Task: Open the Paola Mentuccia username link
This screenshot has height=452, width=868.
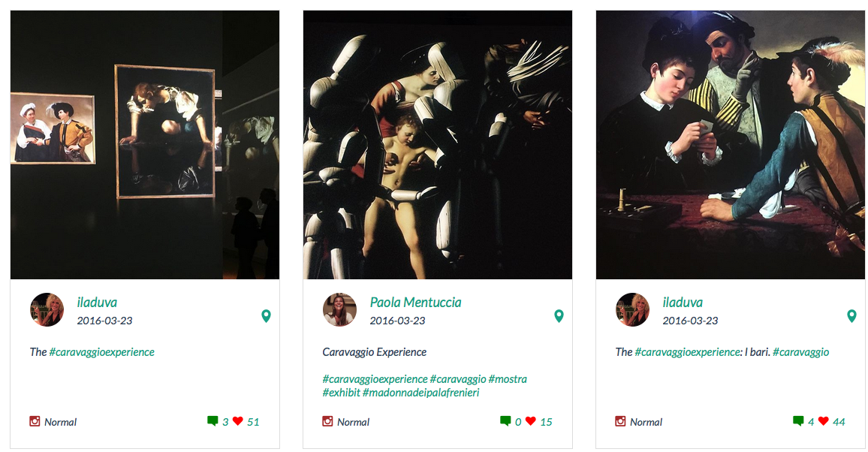Action: [x=415, y=303]
